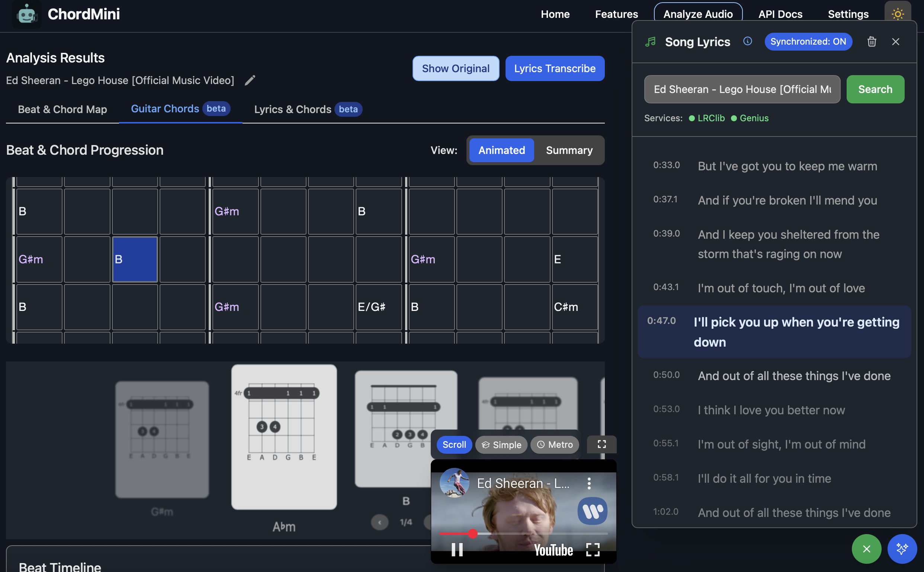This screenshot has width=924, height=572.
Task: Toggle Scroll mode button
Action: (x=454, y=444)
